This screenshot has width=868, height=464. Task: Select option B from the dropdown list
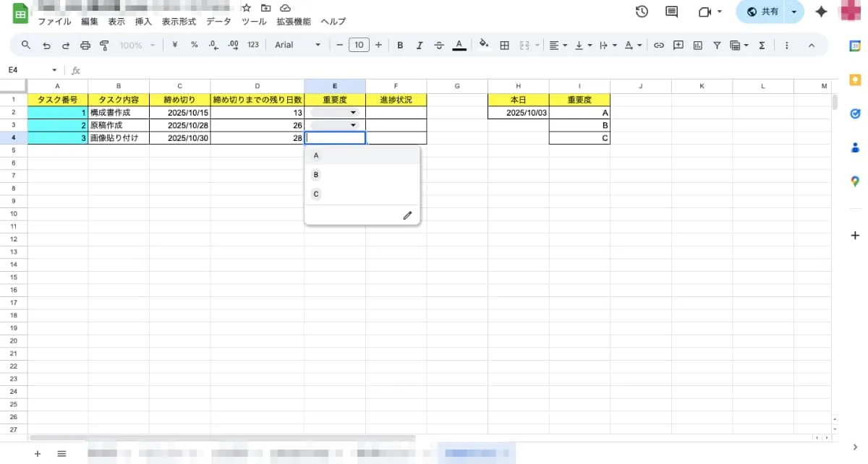click(x=316, y=174)
